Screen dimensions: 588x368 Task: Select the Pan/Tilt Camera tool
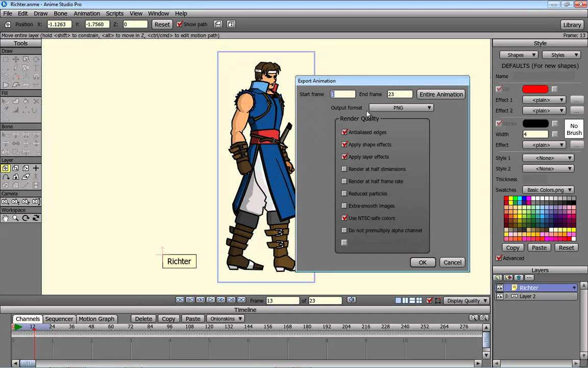click(36, 202)
